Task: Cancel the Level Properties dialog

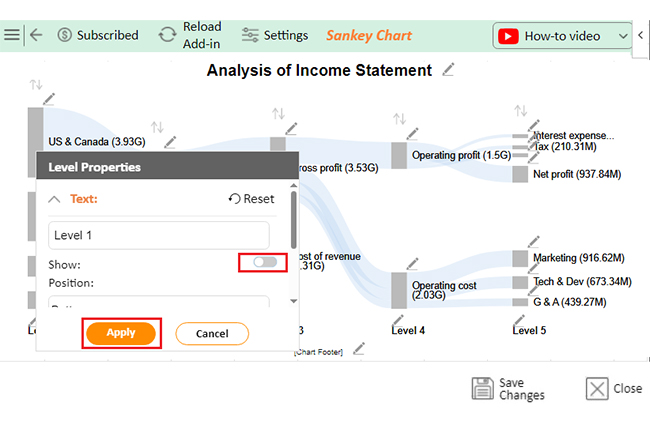Action: coord(212,334)
